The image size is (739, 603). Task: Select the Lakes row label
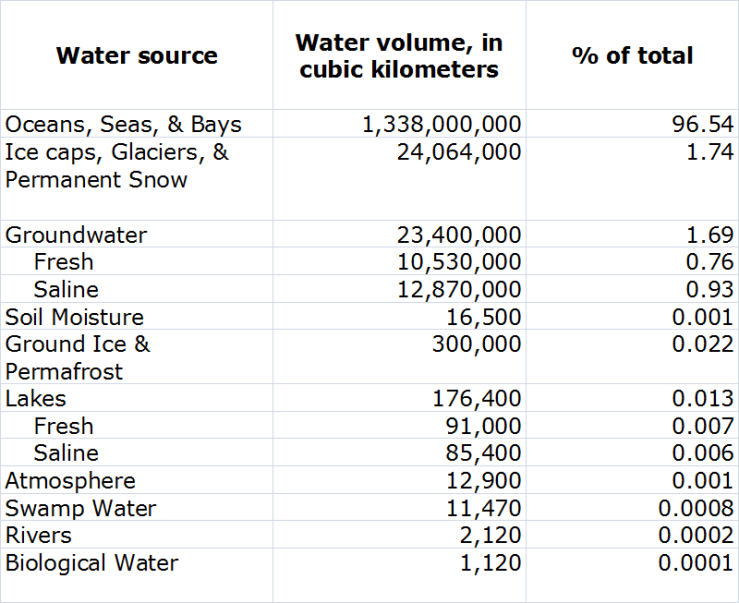[35, 398]
